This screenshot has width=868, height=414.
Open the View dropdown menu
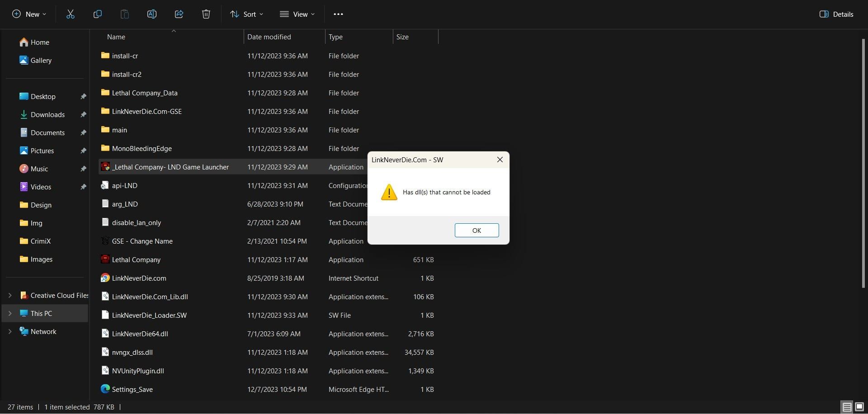pyautogui.click(x=297, y=14)
